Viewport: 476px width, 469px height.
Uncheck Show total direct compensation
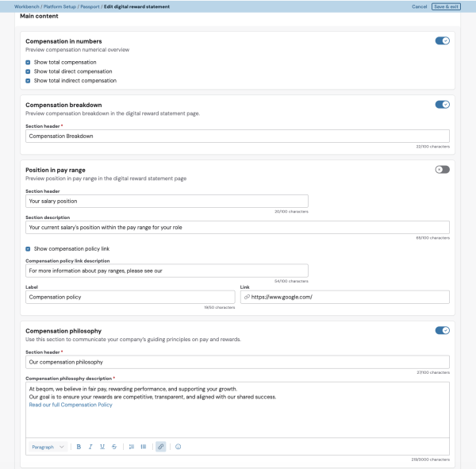(x=28, y=71)
